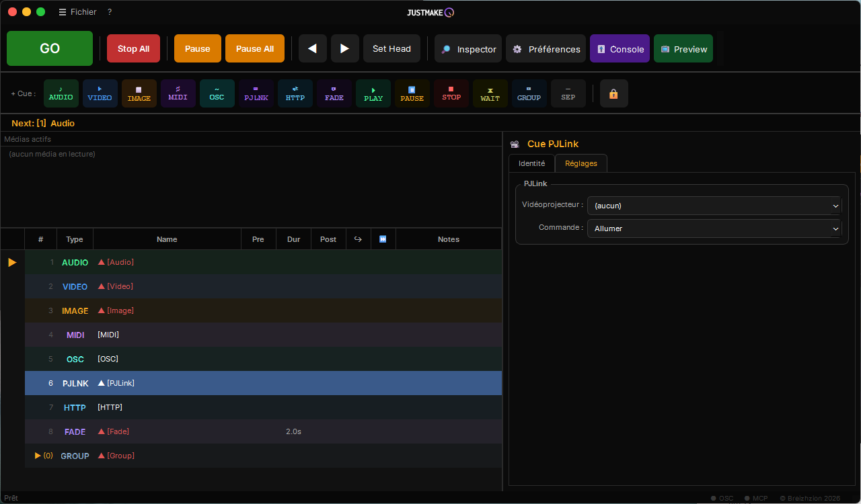Click the Type column header

(75, 239)
